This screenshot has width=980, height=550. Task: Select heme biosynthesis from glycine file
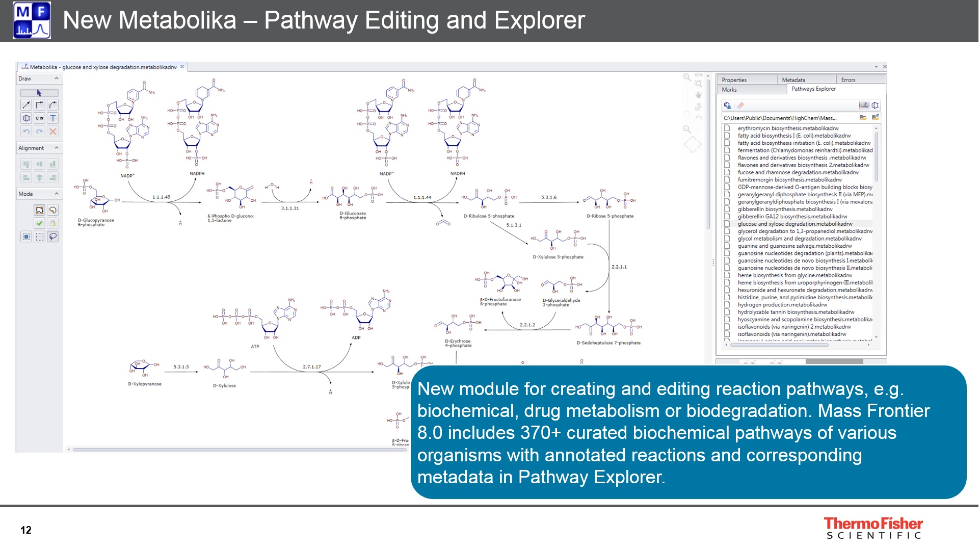click(794, 275)
